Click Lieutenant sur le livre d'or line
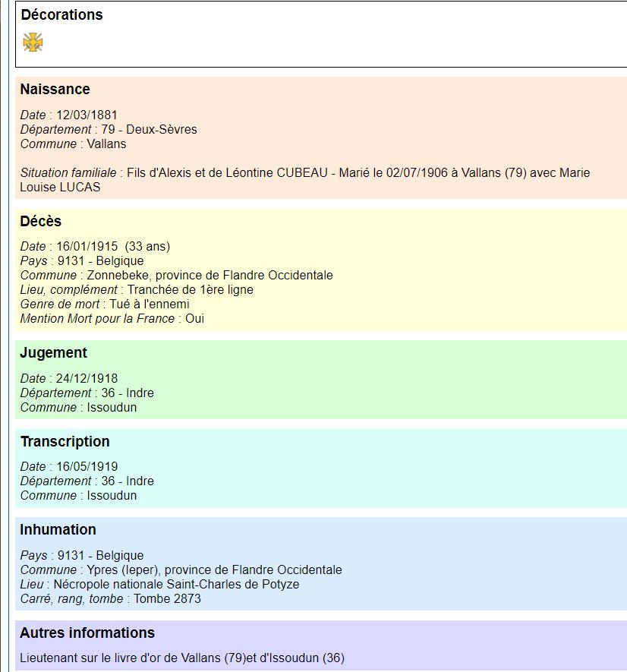The height and width of the screenshot is (672, 627). [183, 658]
